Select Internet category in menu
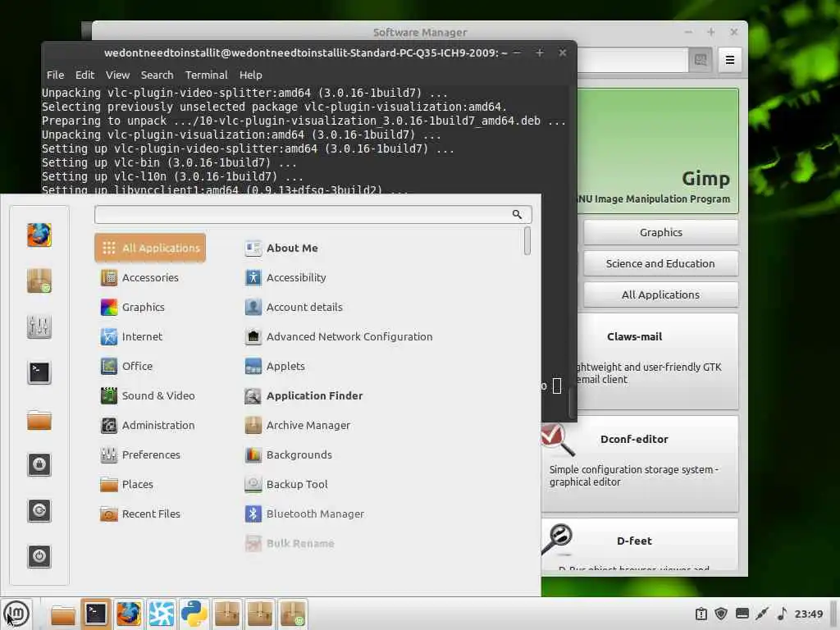The width and height of the screenshot is (840, 630). [x=150, y=336]
